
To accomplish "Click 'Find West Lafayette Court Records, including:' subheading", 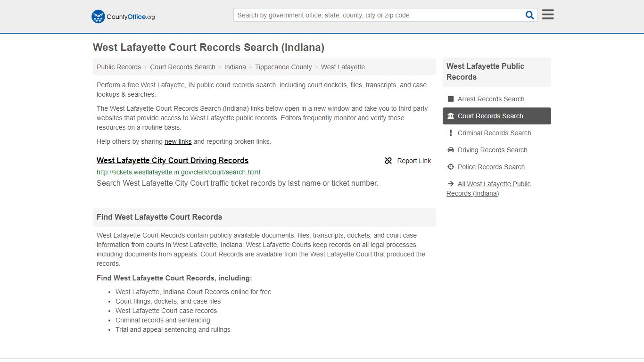I will pos(174,278).
